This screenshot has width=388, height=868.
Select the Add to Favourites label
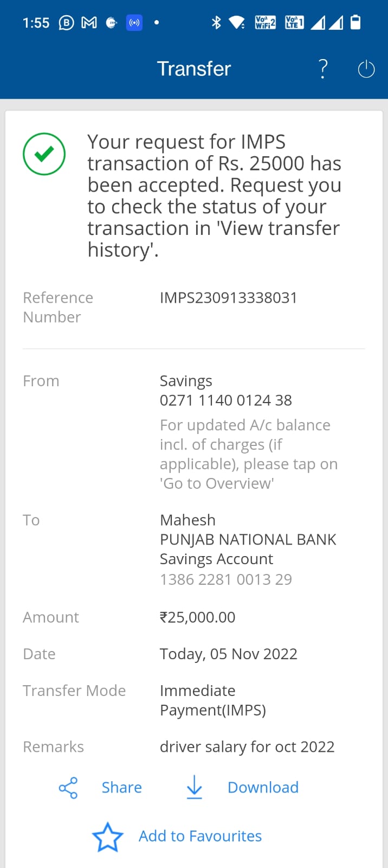pos(200,837)
